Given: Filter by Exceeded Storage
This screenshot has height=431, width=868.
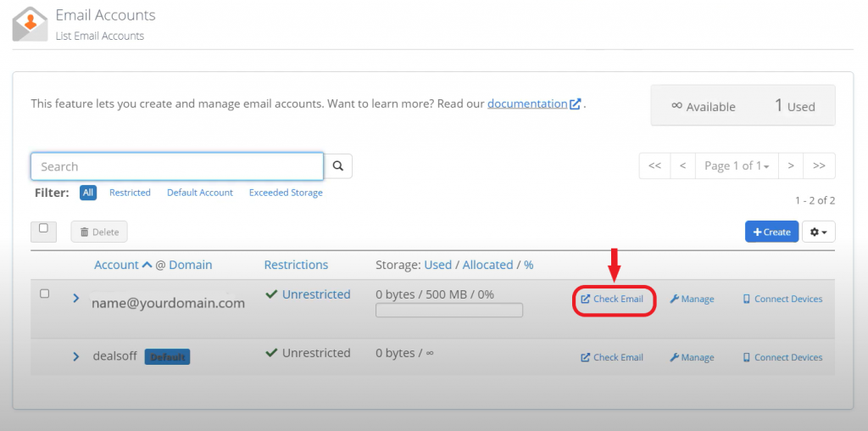Looking at the screenshot, I should click(x=286, y=193).
